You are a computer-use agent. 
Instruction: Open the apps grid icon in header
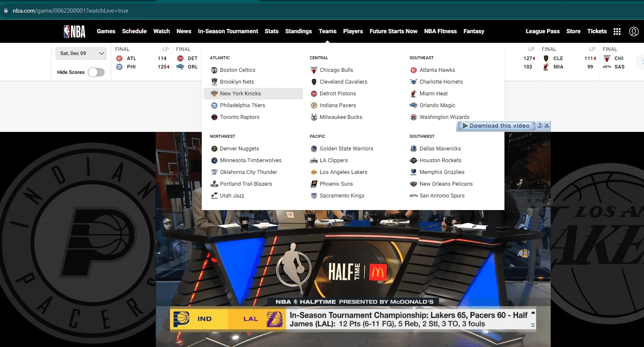pos(617,31)
